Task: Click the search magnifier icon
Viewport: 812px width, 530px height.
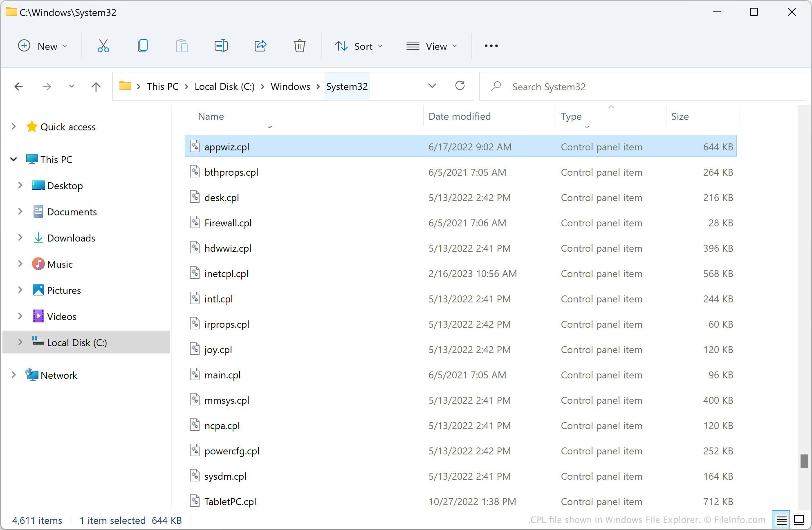Action: (496, 86)
